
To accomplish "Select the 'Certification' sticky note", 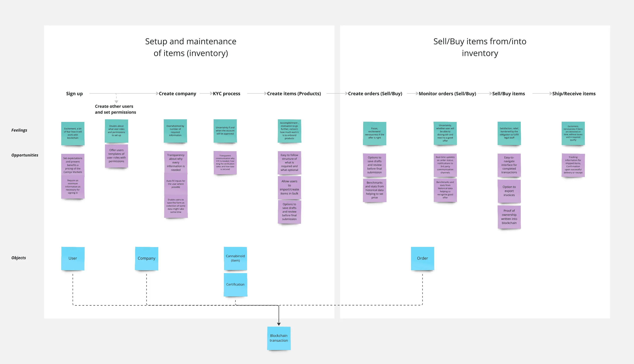I will [235, 284].
